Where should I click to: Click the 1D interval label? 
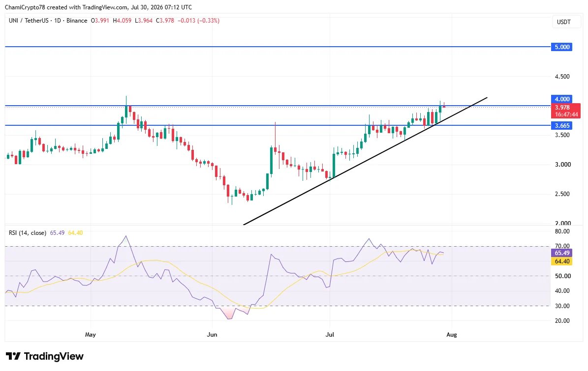(58, 21)
